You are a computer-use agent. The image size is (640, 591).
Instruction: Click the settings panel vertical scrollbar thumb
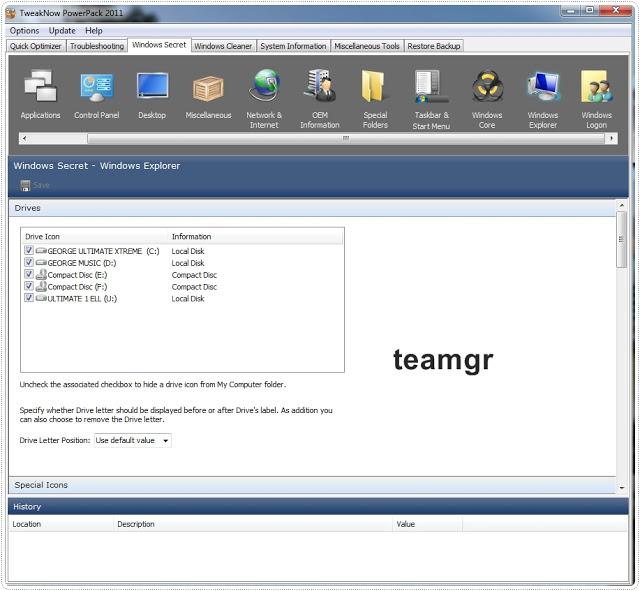pos(621,239)
